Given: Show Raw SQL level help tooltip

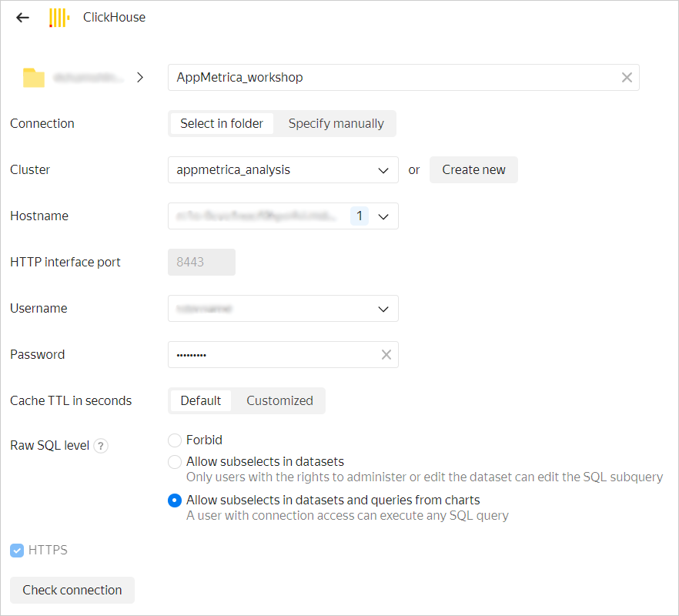Looking at the screenshot, I should click(101, 446).
